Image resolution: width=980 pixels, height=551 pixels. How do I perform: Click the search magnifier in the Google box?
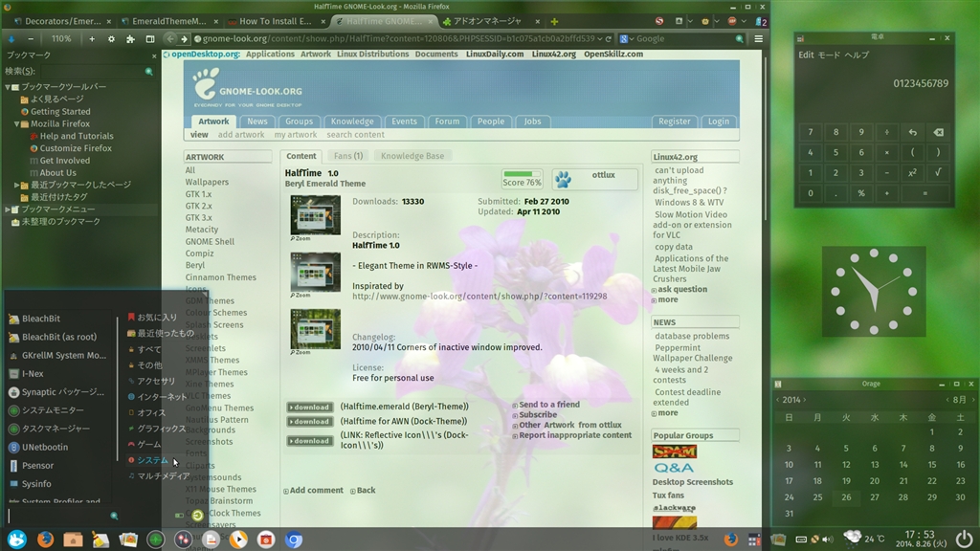[740, 38]
